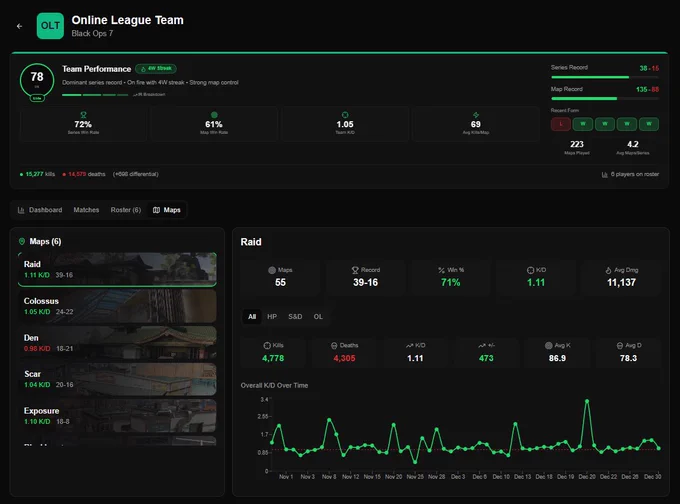The width and height of the screenshot is (680, 504).
Task: Select the Den map card
Action: pyautogui.click(x=117, y=343)
